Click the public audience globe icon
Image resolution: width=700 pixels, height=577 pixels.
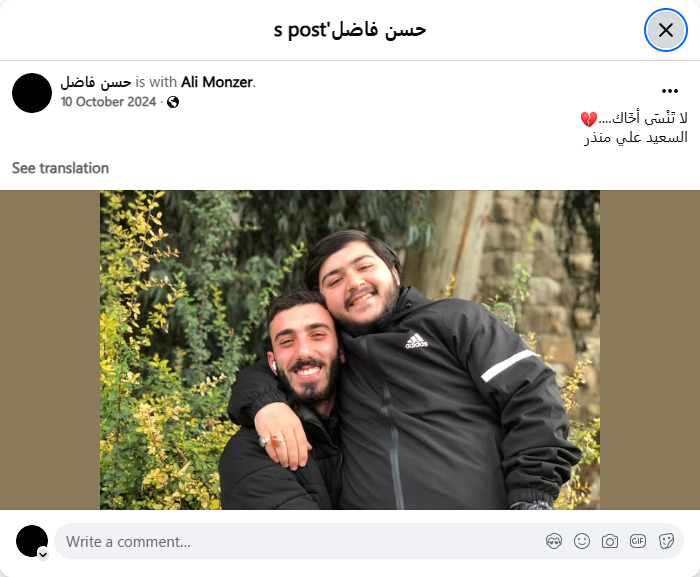(x=173, y=102)
